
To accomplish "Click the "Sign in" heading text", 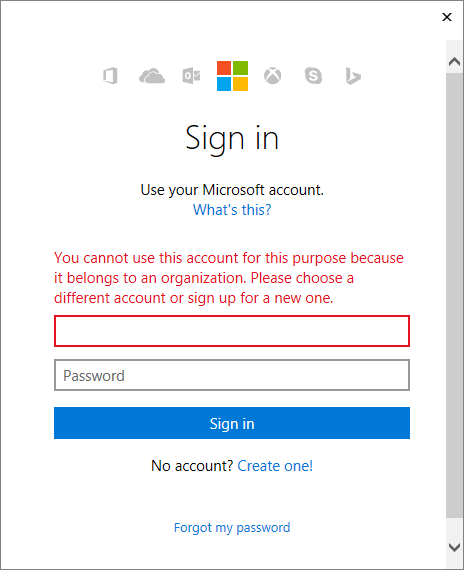I will point(232,139).
